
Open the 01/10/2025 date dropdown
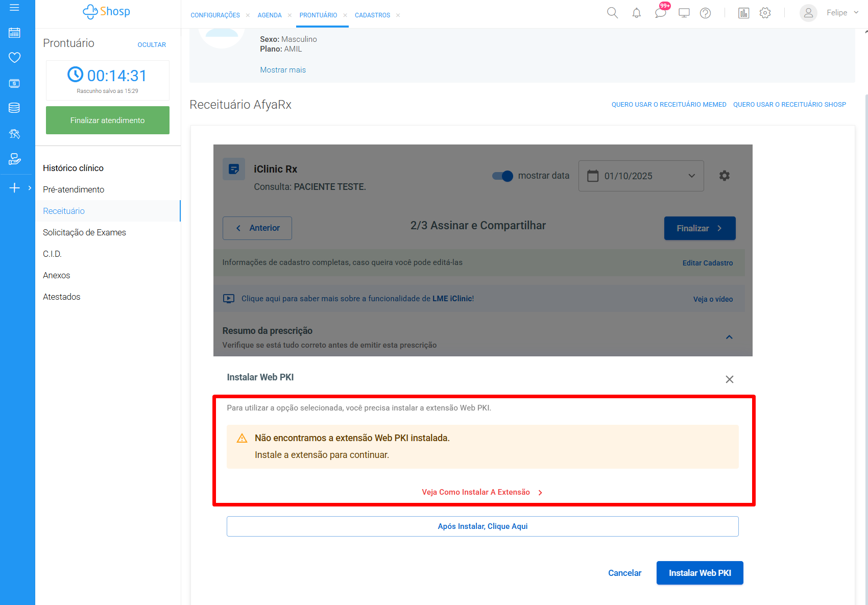tap(641, 176)
